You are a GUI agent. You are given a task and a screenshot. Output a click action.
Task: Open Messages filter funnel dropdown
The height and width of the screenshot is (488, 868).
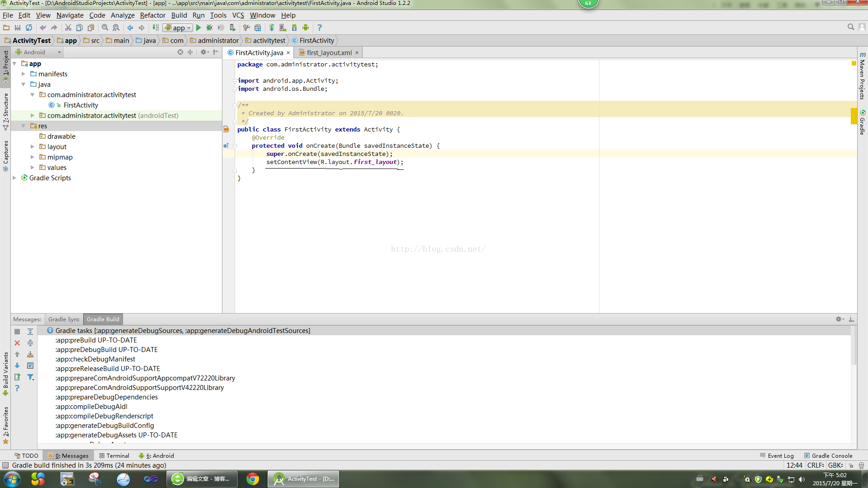point(30,377)
